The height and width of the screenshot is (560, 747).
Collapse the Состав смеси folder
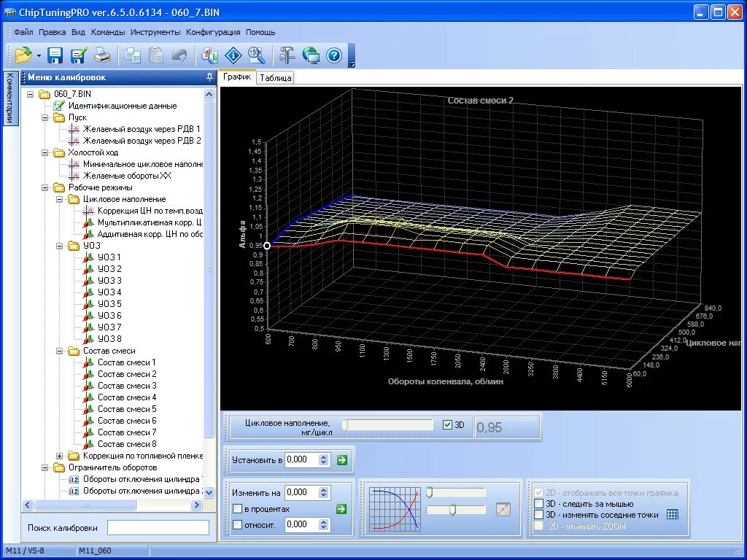tap(60, 351)
